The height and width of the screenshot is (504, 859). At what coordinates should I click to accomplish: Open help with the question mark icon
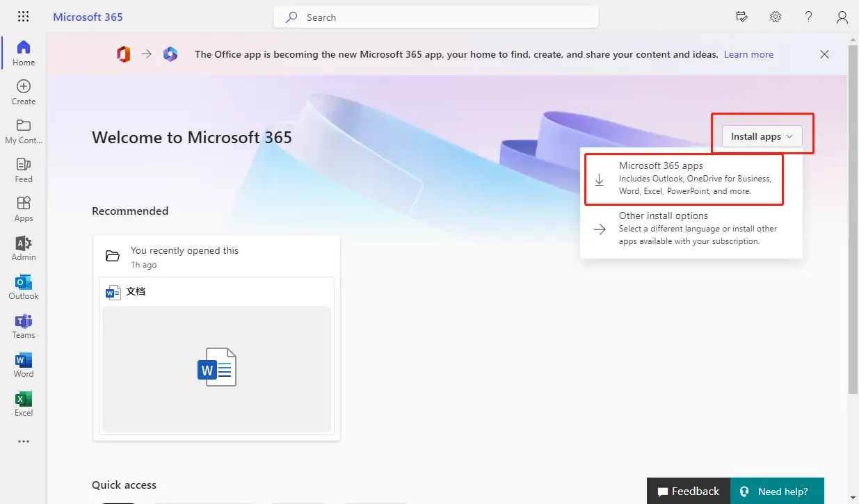click(808, 16)
